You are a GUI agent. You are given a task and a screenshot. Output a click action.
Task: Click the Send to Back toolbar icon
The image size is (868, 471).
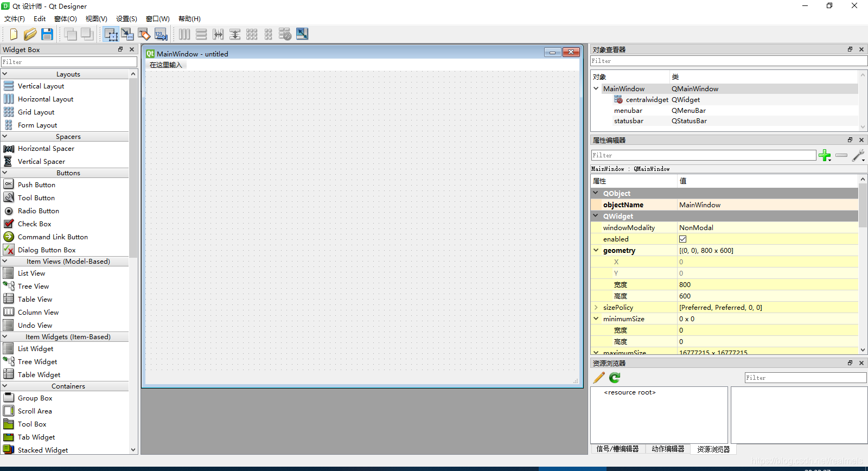70,34
